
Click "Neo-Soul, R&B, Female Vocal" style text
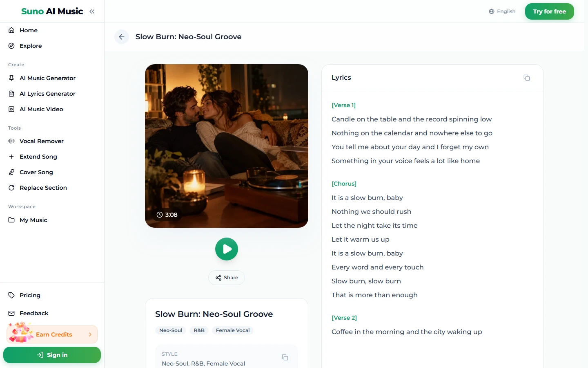[203, 364]
